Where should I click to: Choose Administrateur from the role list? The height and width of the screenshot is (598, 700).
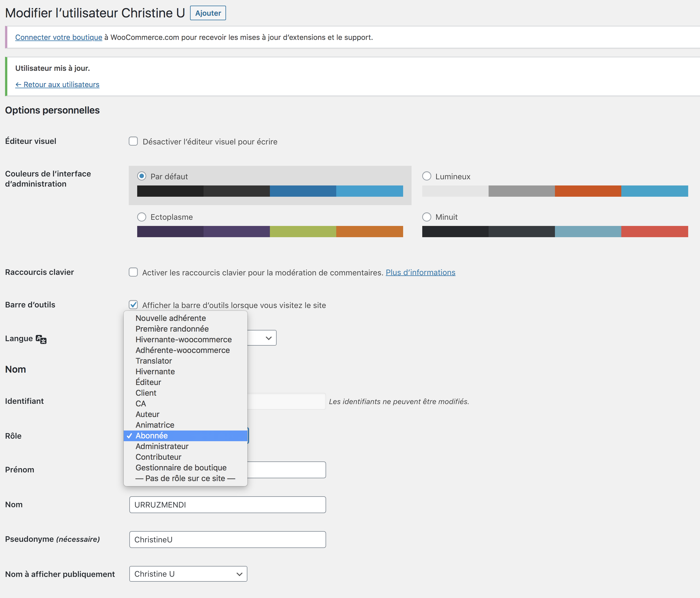162,446
